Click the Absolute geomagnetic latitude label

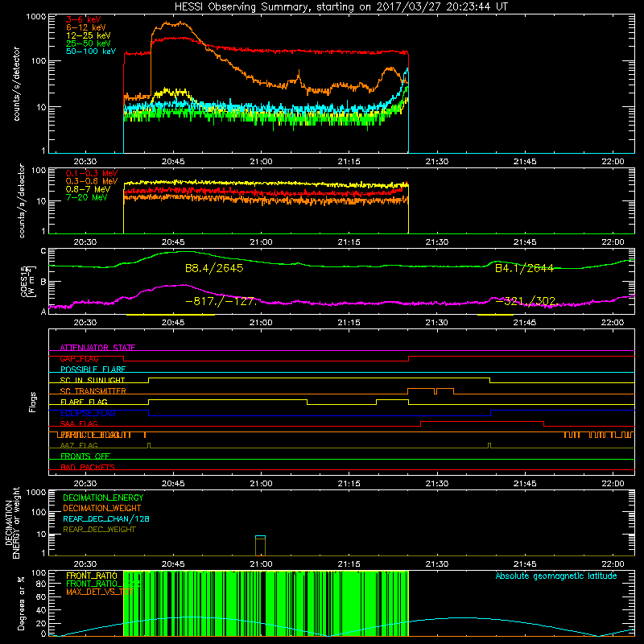tap(556, 576)
